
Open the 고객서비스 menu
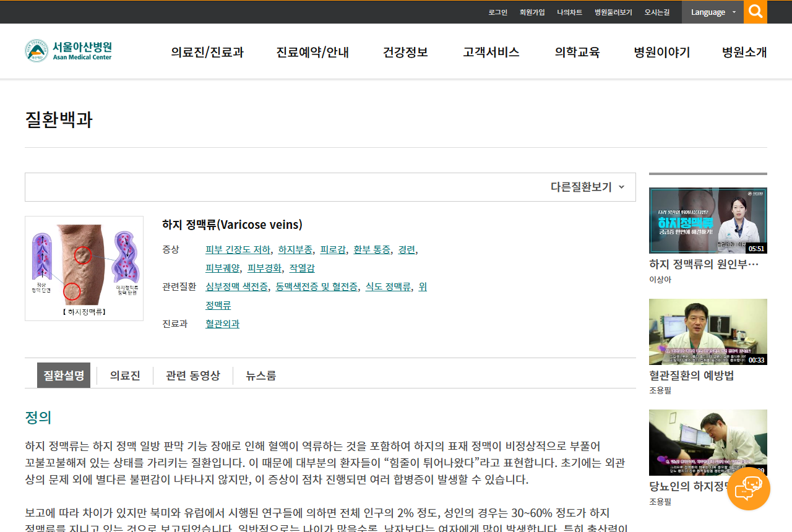point(491,52)
